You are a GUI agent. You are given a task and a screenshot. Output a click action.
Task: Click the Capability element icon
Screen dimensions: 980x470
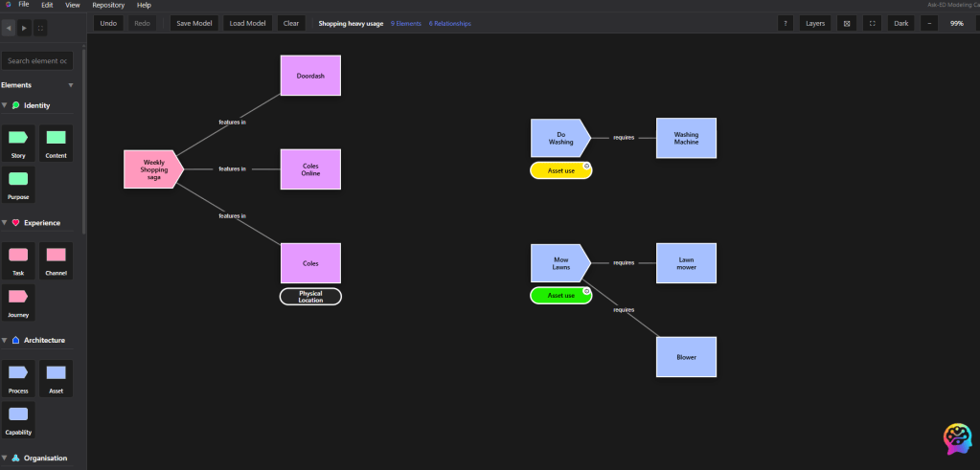[18, 416]
